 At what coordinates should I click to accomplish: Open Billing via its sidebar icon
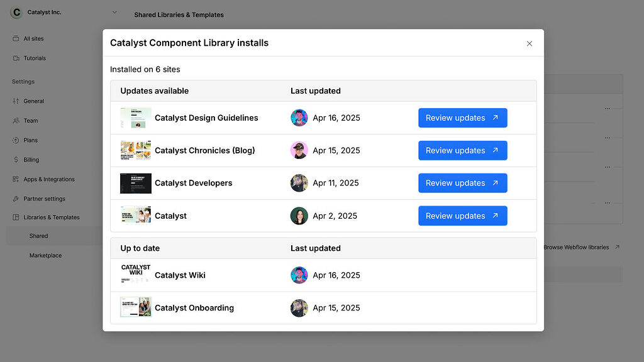[x=16, y=159]
